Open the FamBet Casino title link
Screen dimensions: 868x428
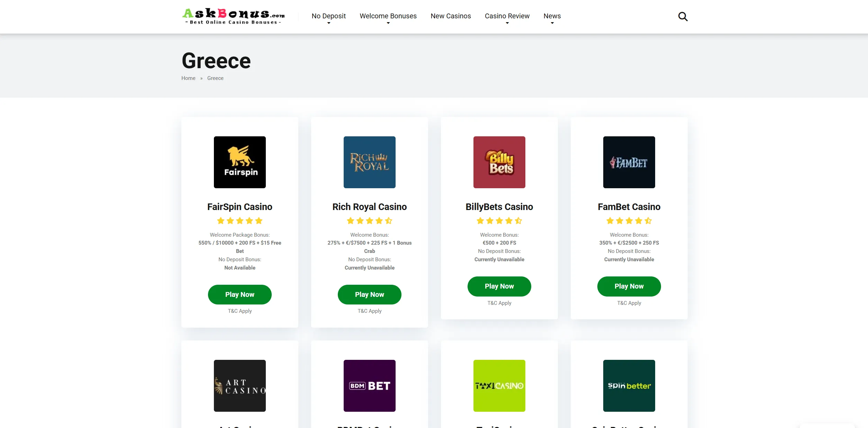[629, 207]
